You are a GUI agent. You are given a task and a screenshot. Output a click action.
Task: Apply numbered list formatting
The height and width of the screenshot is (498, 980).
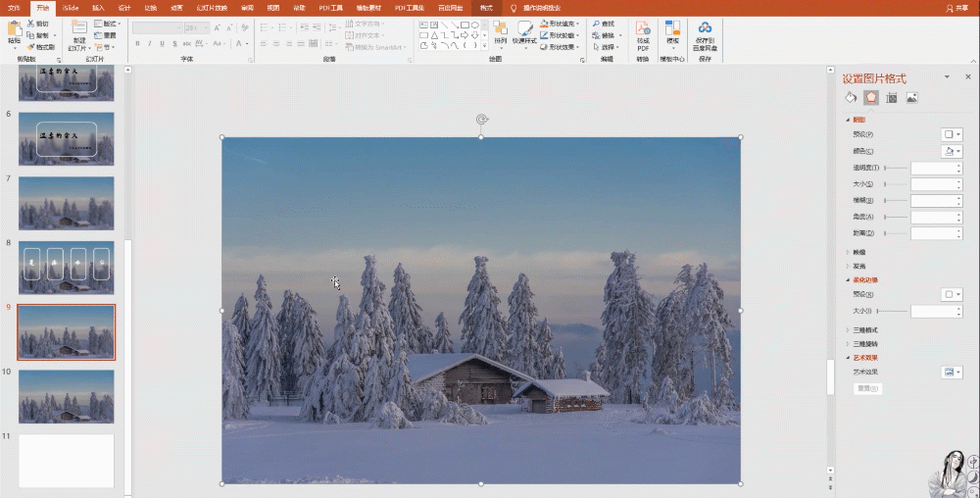point(284,27)
